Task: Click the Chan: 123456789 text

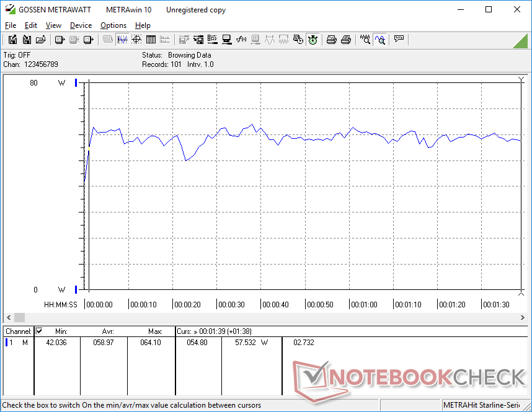Action: point(31,64)
